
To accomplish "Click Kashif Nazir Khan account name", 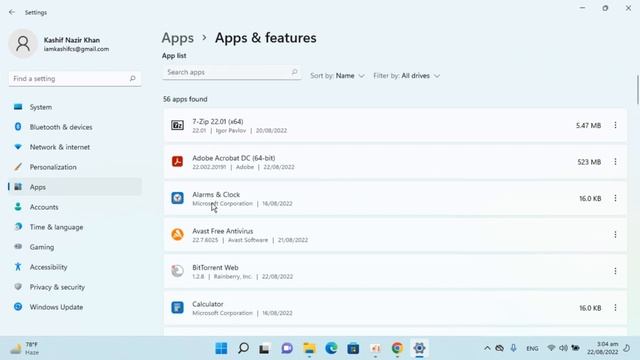I will click(x=72, y=40).
